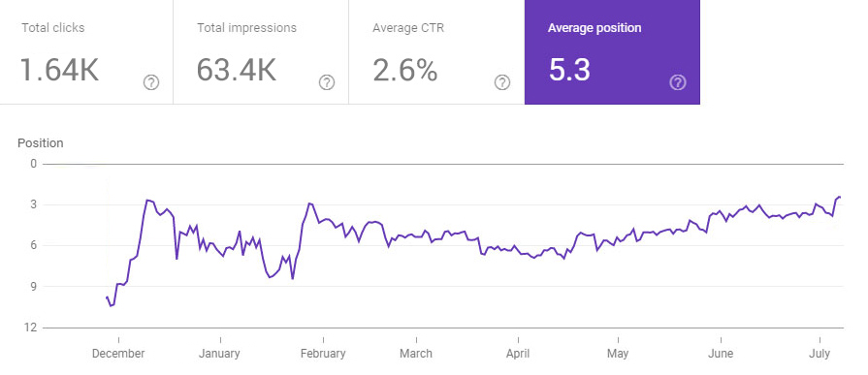Enable the Total impressions metric card
The image size is (868, 375).
tap(261, 52)
